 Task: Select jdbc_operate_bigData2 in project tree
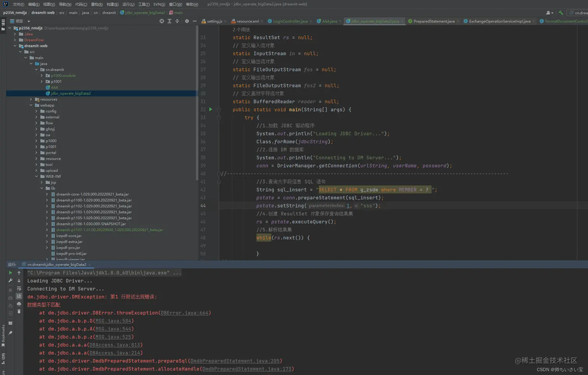pyautogui.click(x=71, y=93)
